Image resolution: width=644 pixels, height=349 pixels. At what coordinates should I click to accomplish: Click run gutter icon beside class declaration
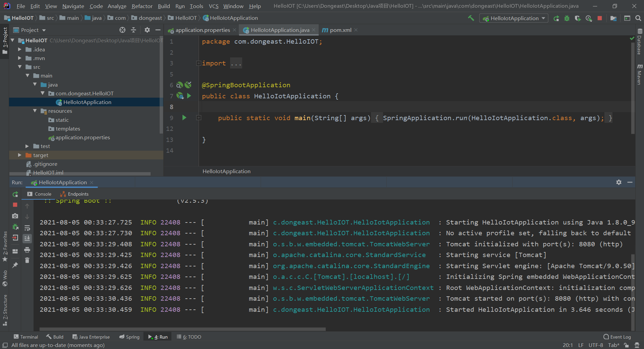click(189, 96)
